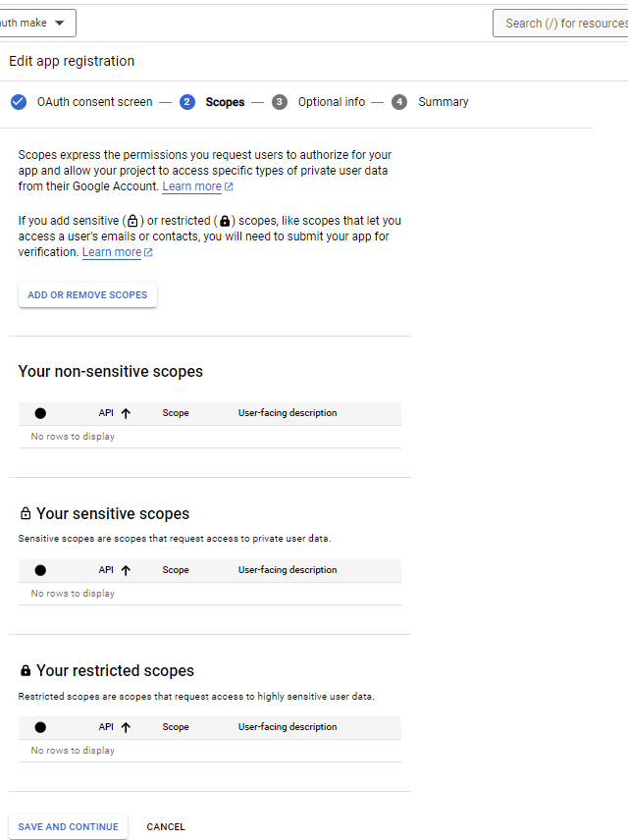628x840 pixels.
Task: Open the project selector dropdown
Action: tap(37, 23)
